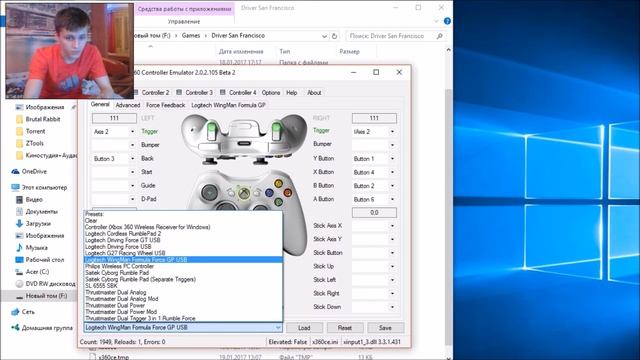Viewport: 640px width, 360px height.
Task: Select the General sub-tab
Action: 100,104
